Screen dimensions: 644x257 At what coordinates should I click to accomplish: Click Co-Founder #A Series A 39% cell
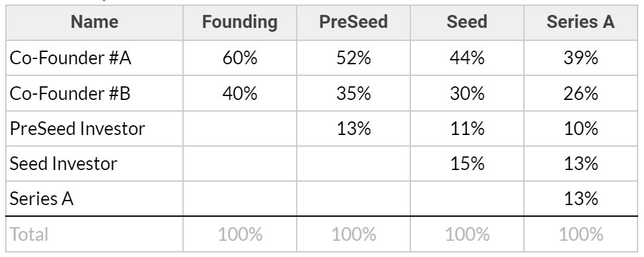click(x=580, y=58)
